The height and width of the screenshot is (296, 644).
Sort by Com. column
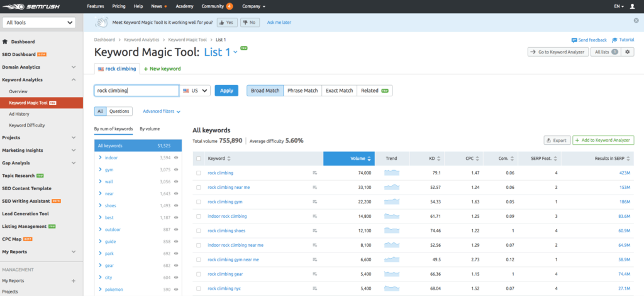click(x=512, y=159)
